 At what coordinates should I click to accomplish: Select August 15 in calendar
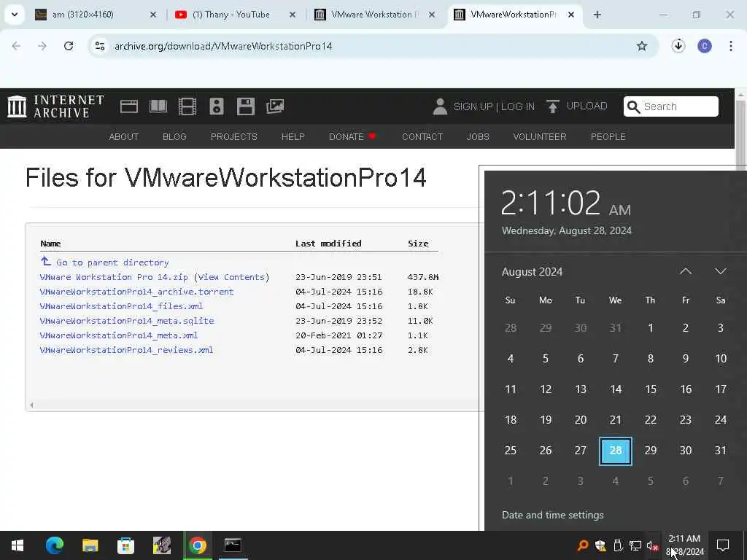pos(650,389)
